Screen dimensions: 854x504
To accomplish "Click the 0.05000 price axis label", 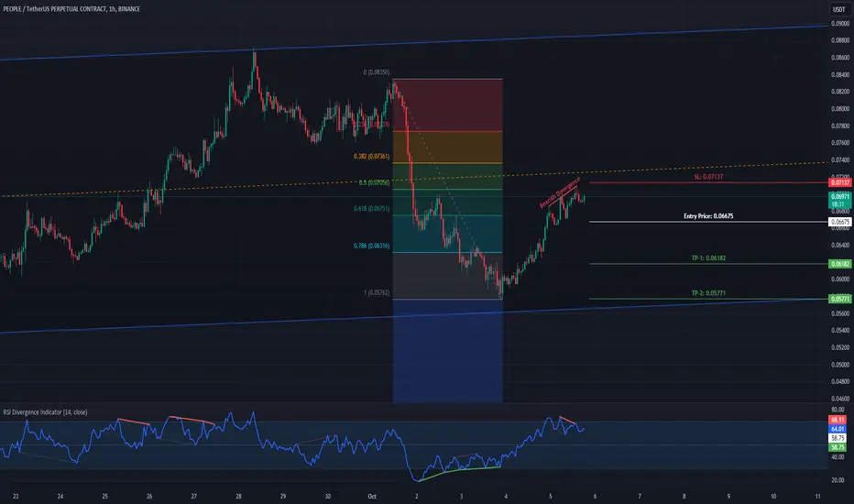I will pos(840,365).
